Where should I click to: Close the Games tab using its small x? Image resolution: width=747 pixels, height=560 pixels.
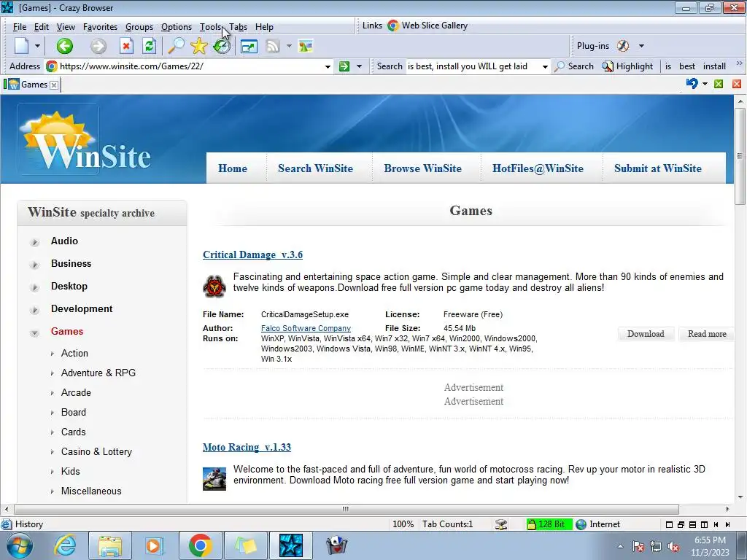pos(54,85)
